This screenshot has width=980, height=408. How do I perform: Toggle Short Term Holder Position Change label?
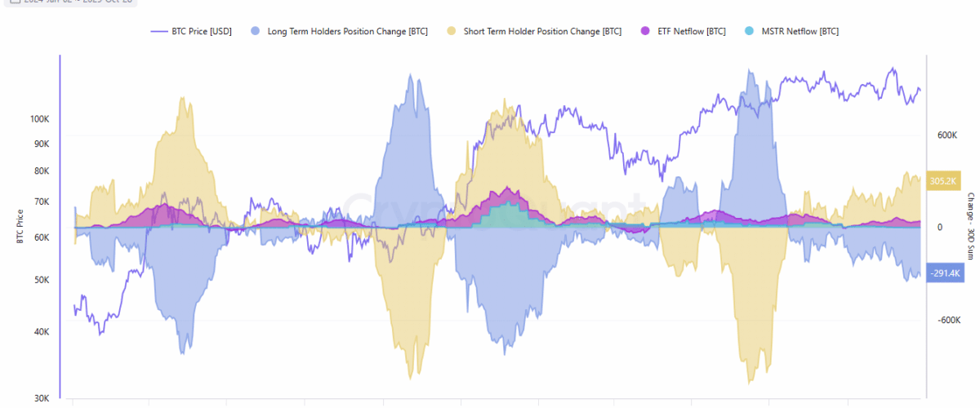pos(542,32)
